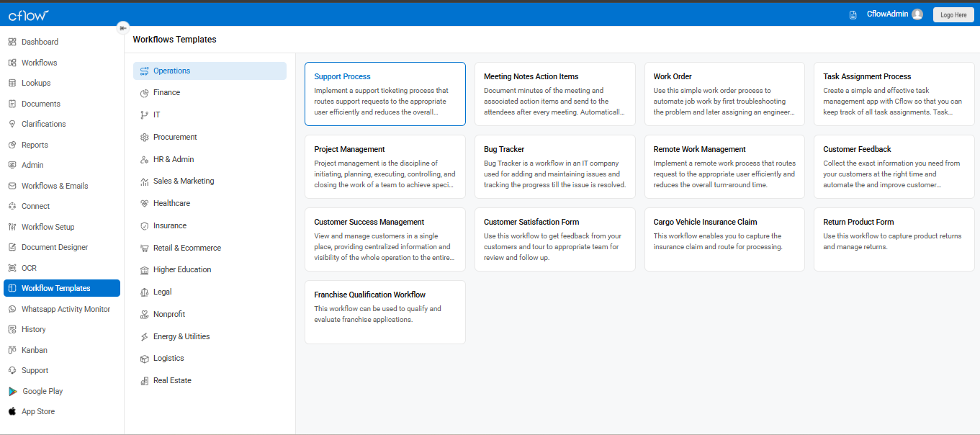Click the Workflows Templates page heading

pos(174,40)
